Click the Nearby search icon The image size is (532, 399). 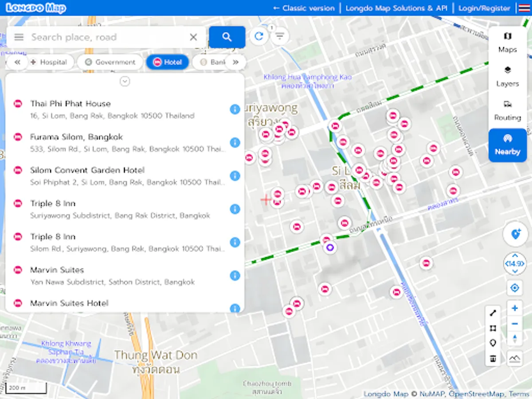click(x=507, y=145)
